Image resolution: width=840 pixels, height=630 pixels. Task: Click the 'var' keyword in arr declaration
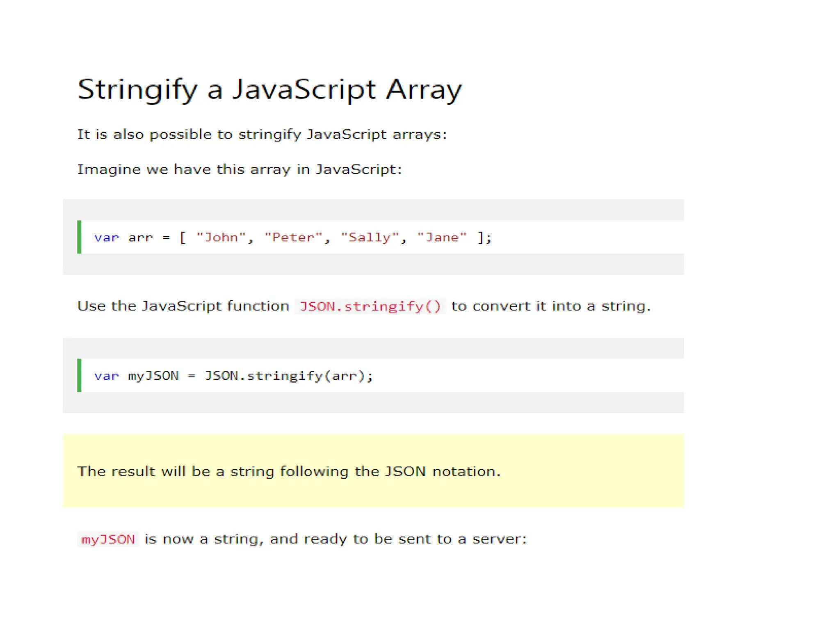point(106,237)
